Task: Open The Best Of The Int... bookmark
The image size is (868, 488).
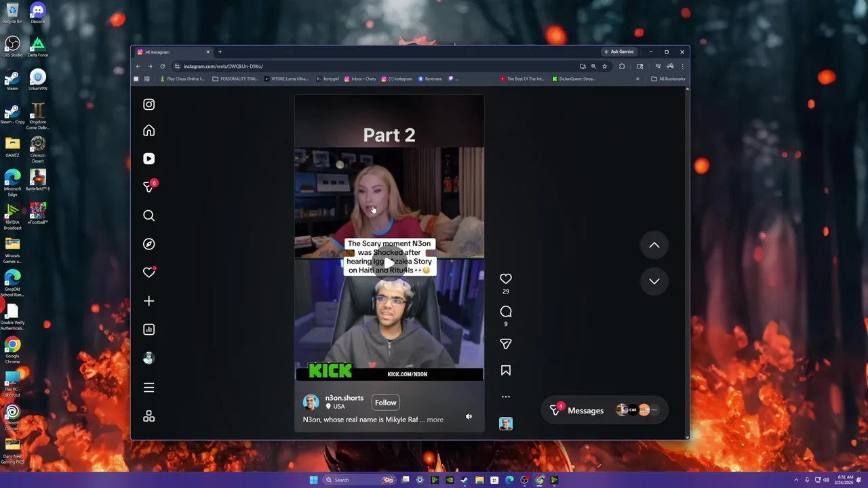Action: [521, 79]
